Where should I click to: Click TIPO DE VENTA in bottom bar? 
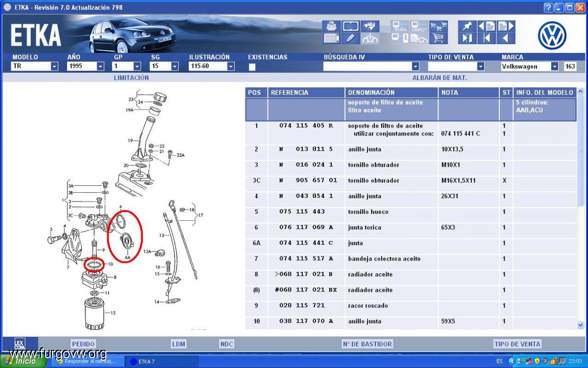[517, 344]
